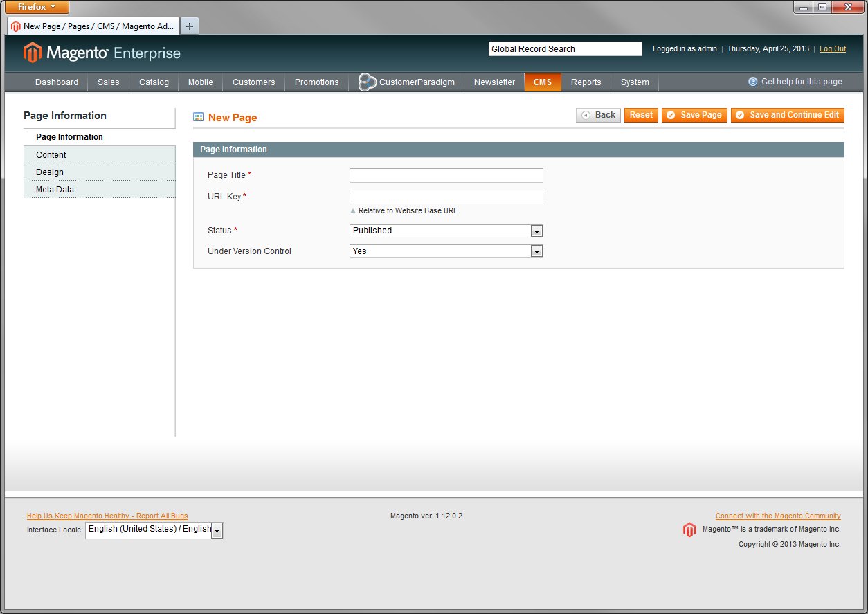Click into the Page Title field

(x=446, y=176)
